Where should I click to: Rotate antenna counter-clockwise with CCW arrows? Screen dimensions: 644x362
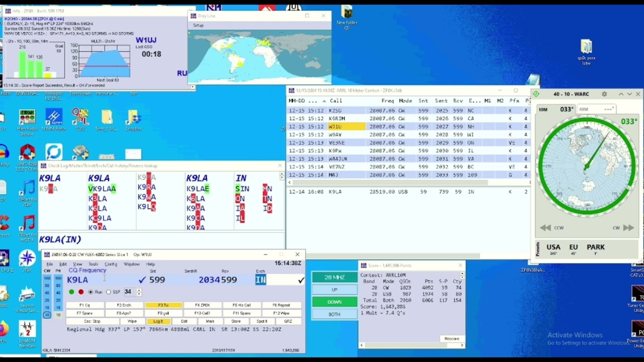tap(545, 228)
